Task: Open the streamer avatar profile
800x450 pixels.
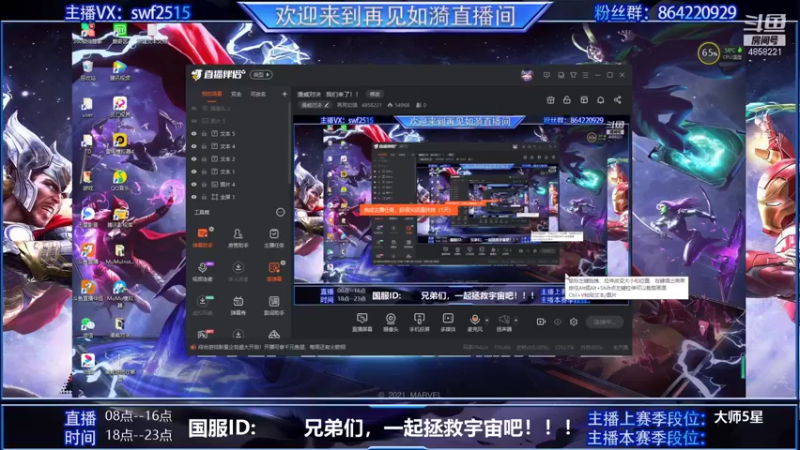Action: (527, 75)
